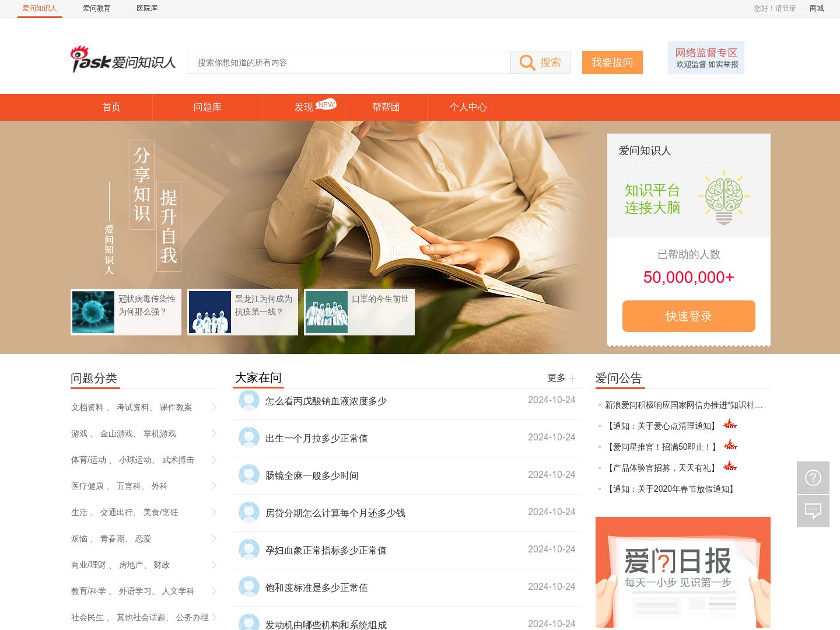This screenshot has height=630, width=840.
Task: Switch to 医院库 top tab
Action: [x=147, y=8]
